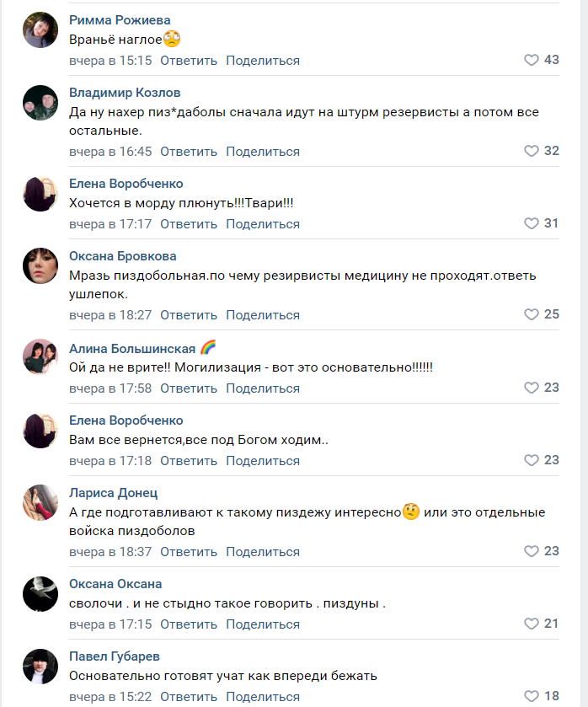Visit the Павел Губарев profile name link

click(x=114, y=656)
